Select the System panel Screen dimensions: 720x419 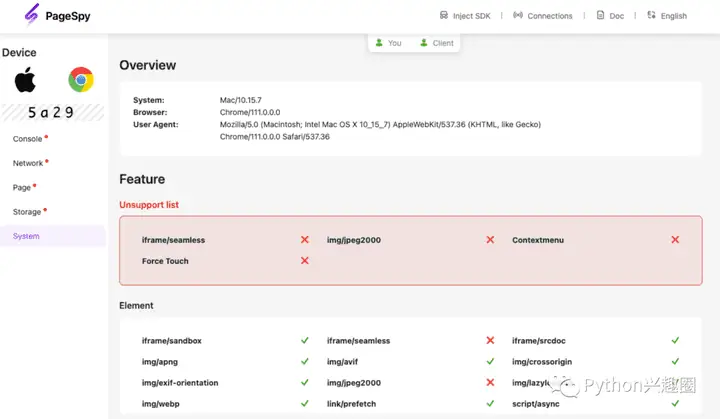(x=53, y=236)
